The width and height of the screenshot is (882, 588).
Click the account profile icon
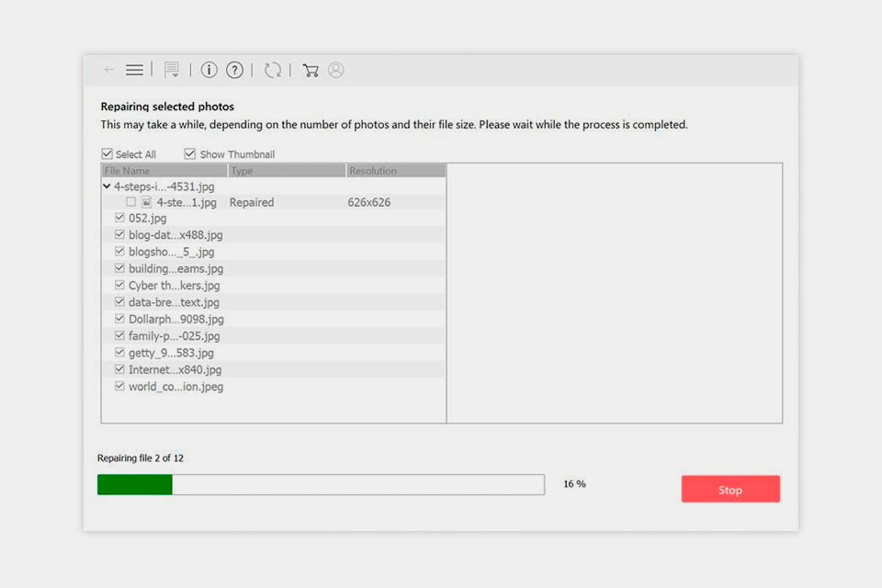coord(335,69)
